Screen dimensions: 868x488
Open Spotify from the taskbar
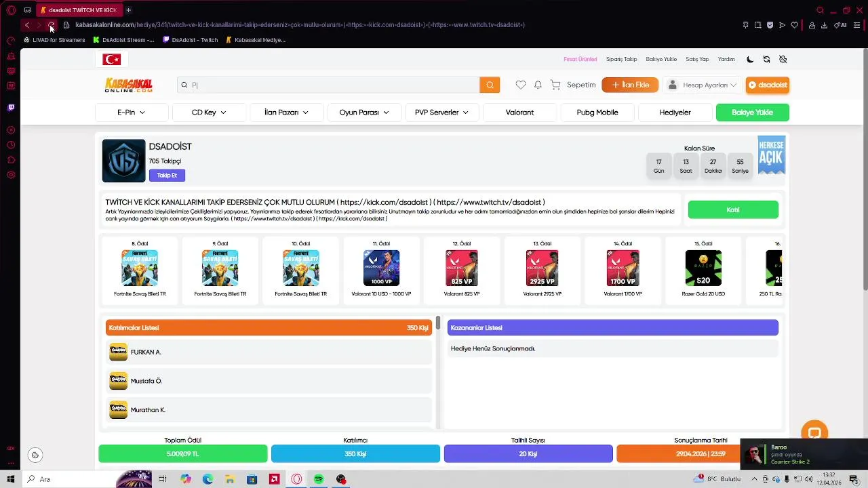pos(319,479)
